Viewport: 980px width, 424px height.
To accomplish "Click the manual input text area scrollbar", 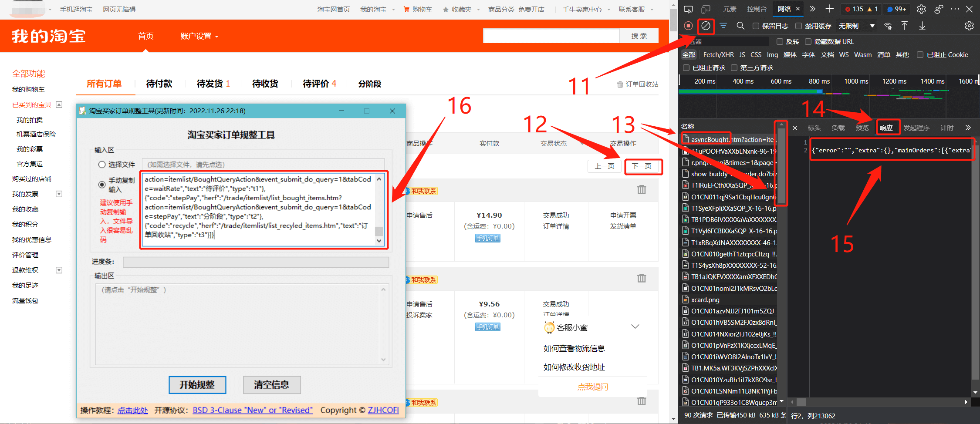I will click(379, 210).
